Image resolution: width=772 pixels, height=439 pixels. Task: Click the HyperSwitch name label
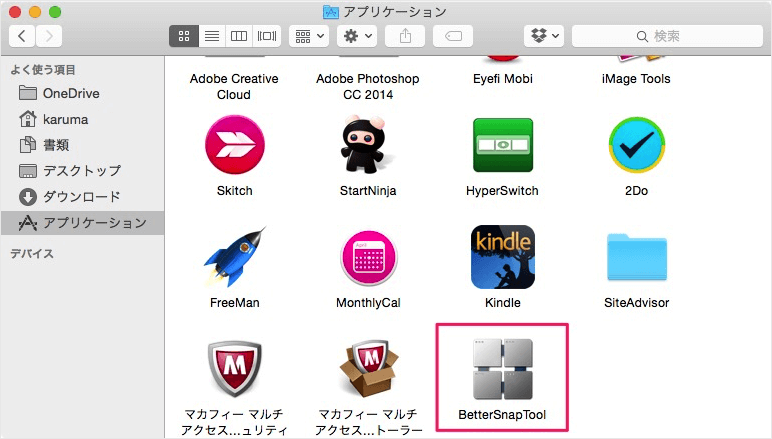502,191
